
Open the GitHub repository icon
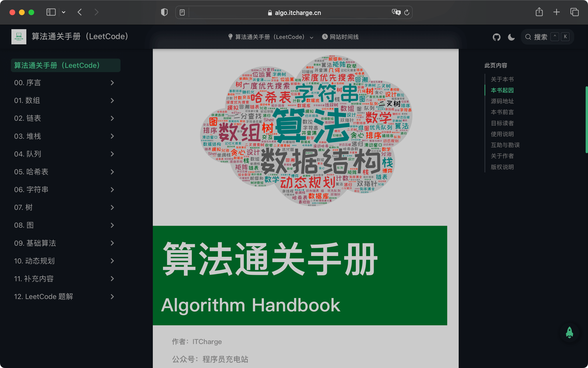point(496,37)
